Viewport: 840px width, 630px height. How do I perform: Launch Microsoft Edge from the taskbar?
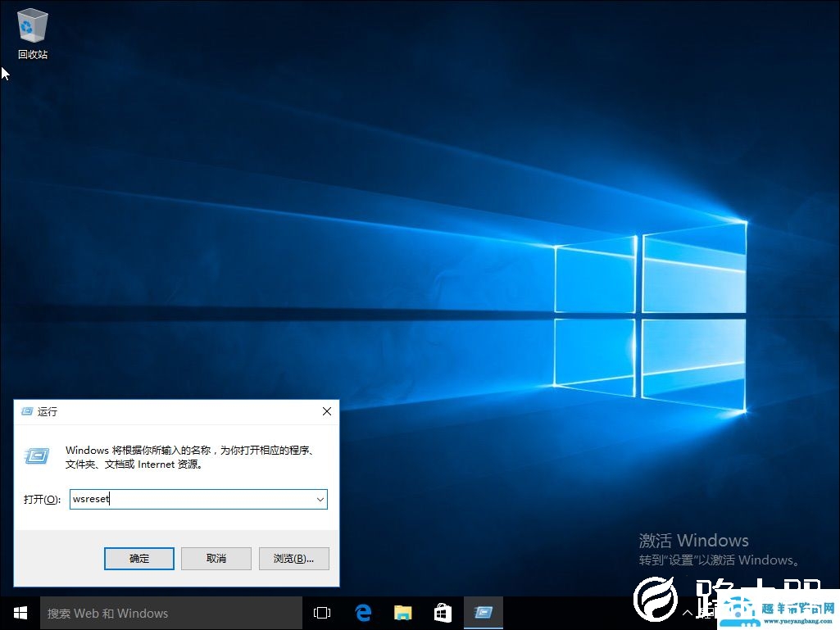click(363, 613)
